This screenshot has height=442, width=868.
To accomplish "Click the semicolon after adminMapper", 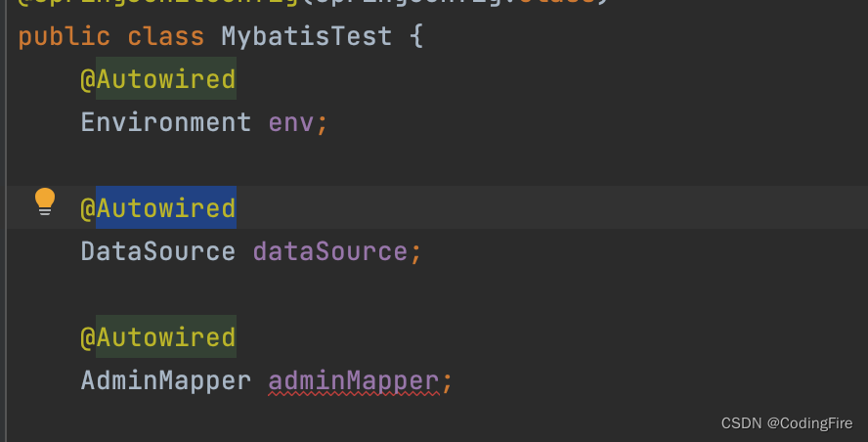I will click(448, 382).
